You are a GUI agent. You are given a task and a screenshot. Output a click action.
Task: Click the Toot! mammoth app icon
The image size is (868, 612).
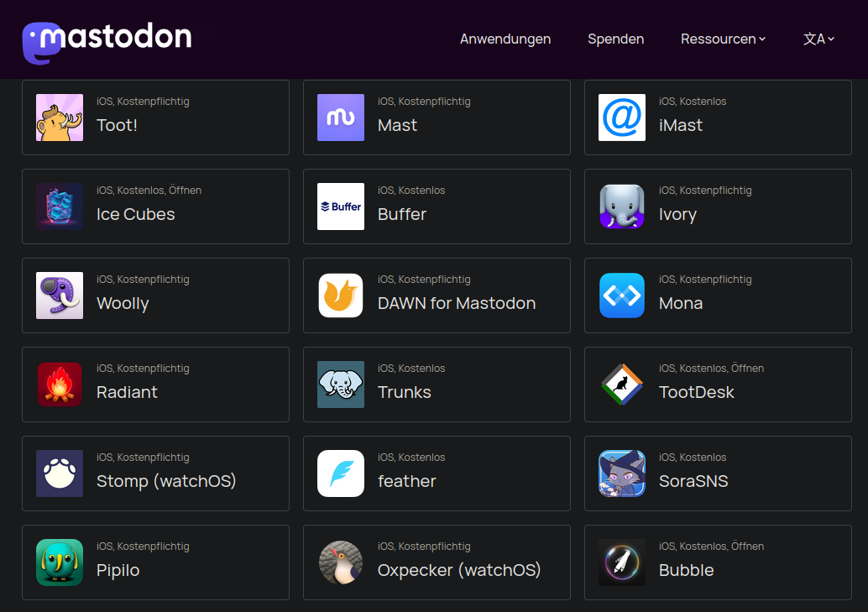tap(60, 118)
